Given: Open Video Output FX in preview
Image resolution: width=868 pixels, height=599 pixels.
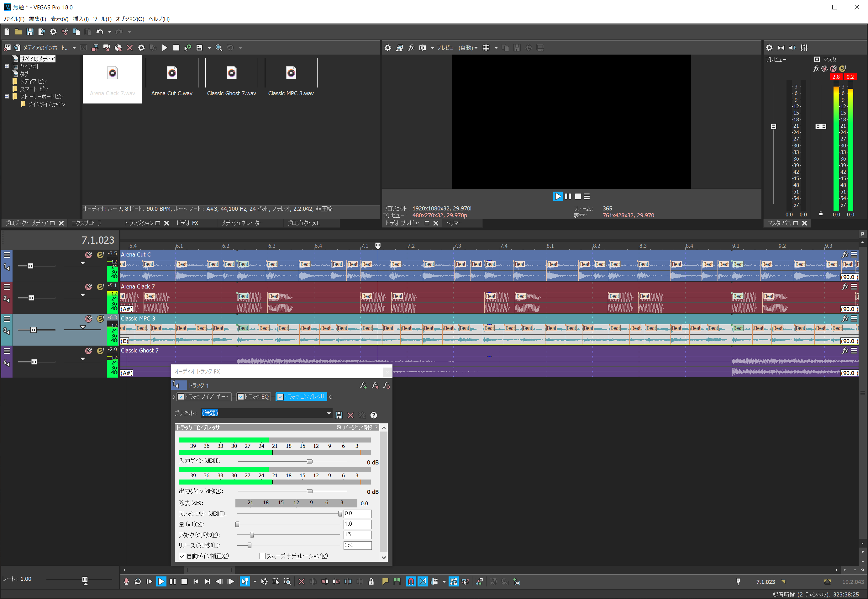Looking at the screenshot, I should pyautogui.click(x=411, y=48).
